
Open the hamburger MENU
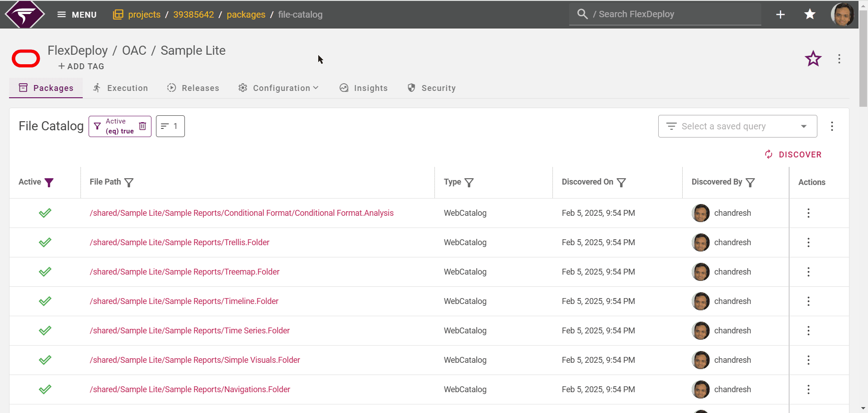pyautogui.click(x=77, y=14)
